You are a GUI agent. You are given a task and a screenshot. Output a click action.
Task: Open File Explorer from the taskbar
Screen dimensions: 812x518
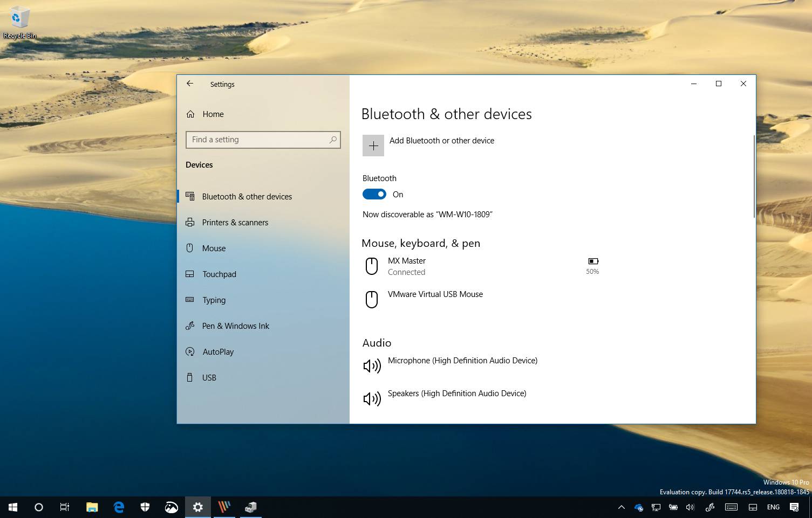(92, 507)
